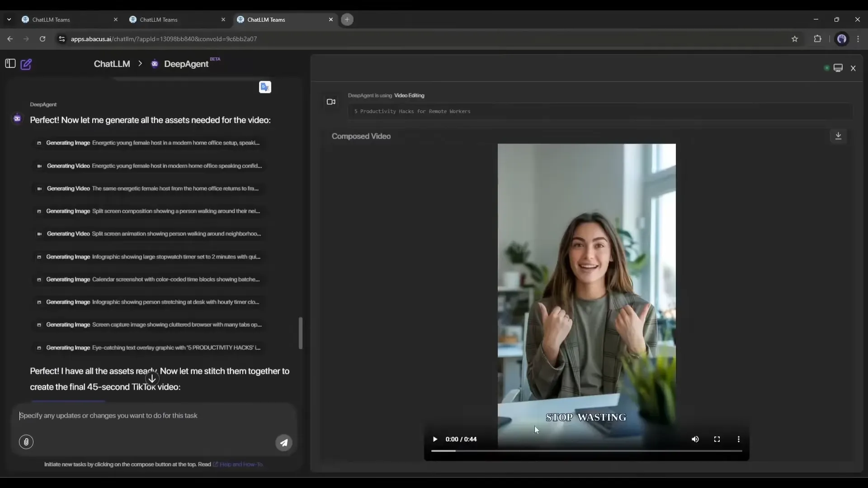
Task: Open the tab search dropdown
Action: point(9,19)
